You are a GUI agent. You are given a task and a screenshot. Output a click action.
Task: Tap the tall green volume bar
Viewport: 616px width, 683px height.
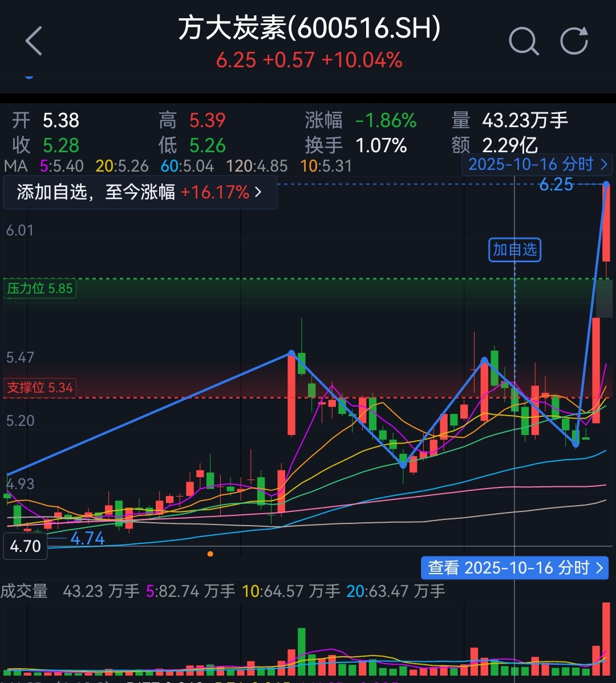click(302, 652)
